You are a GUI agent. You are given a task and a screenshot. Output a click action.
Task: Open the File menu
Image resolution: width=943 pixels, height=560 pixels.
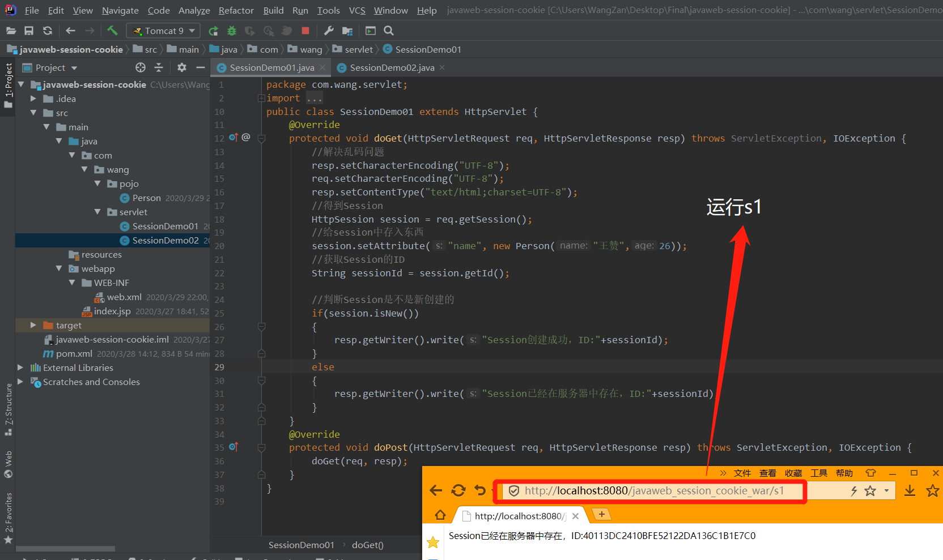click(x=32, y=10)
